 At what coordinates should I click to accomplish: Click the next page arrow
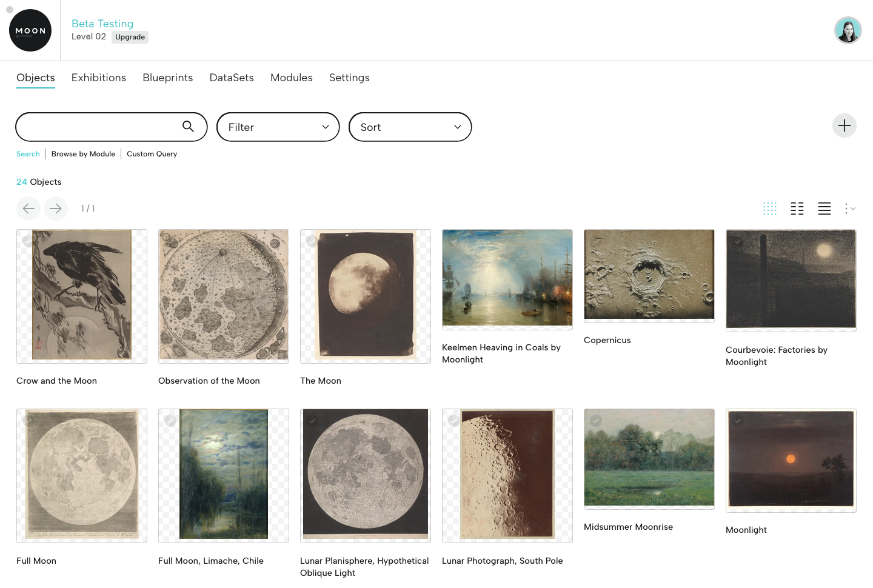pos(55,208)
